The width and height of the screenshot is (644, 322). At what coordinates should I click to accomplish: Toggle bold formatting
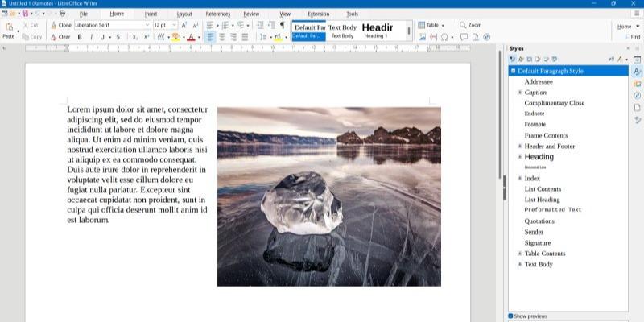coord(80,37)
